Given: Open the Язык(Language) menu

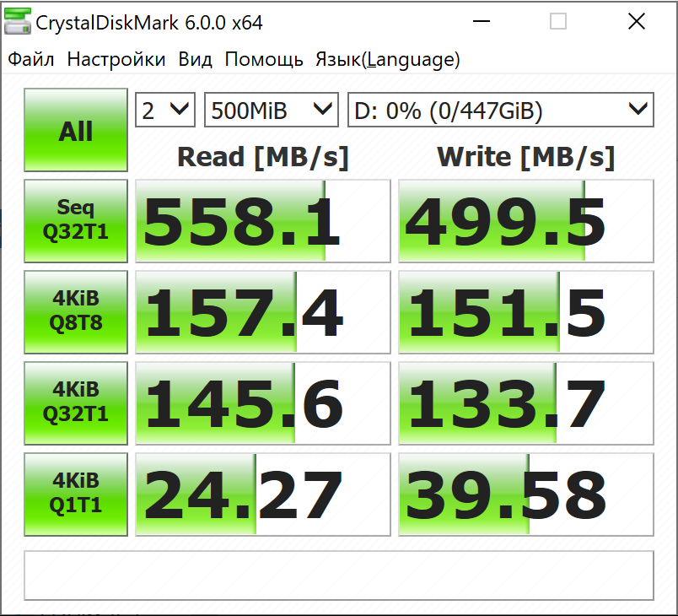Looking at the screenshot, I should (x=388, y=59).
